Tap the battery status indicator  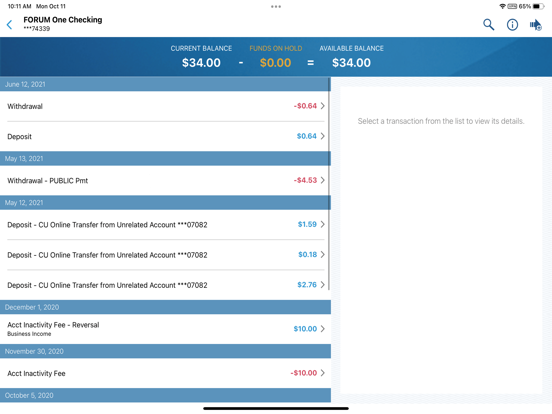(x=538, y=6)
